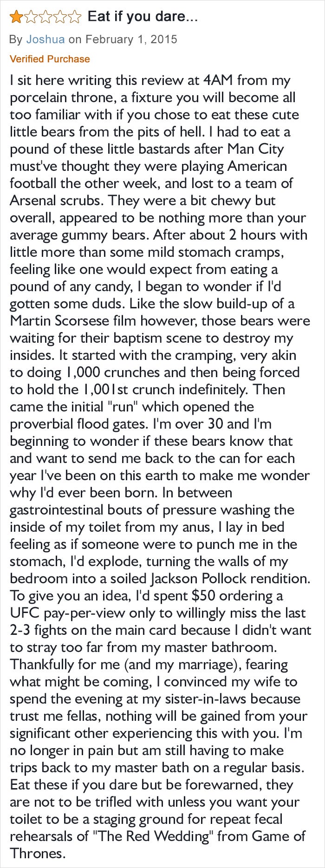Click the fifth empty rating star
Screen dimensions: 325x868
(74, 17)
